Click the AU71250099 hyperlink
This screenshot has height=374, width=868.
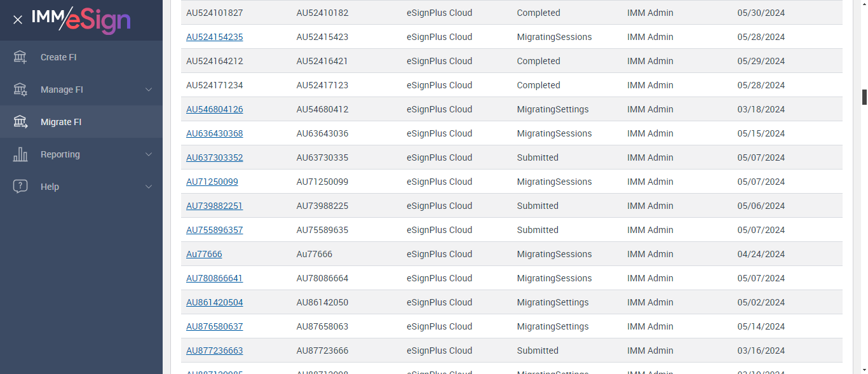click(x=212, y=182)
